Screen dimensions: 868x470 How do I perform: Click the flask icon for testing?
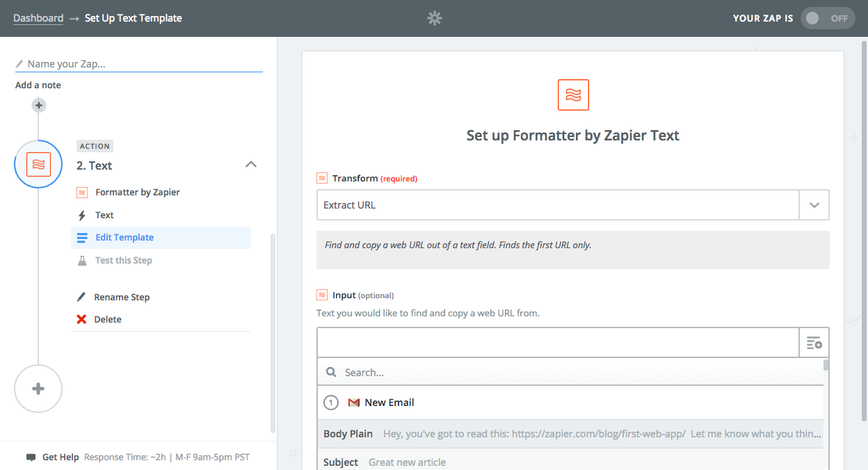(82, 260)
